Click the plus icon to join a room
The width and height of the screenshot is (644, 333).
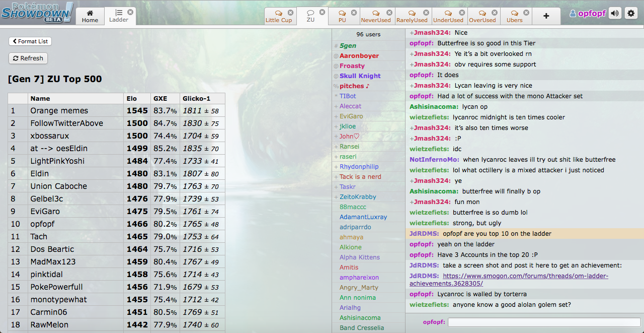pos(546,16)
